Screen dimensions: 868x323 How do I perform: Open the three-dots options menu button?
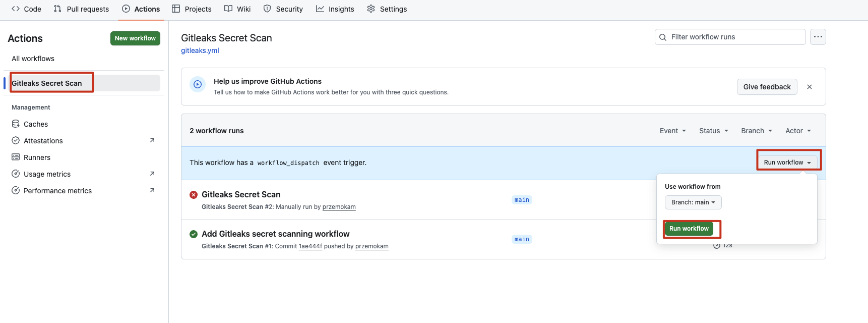[818, 37]
